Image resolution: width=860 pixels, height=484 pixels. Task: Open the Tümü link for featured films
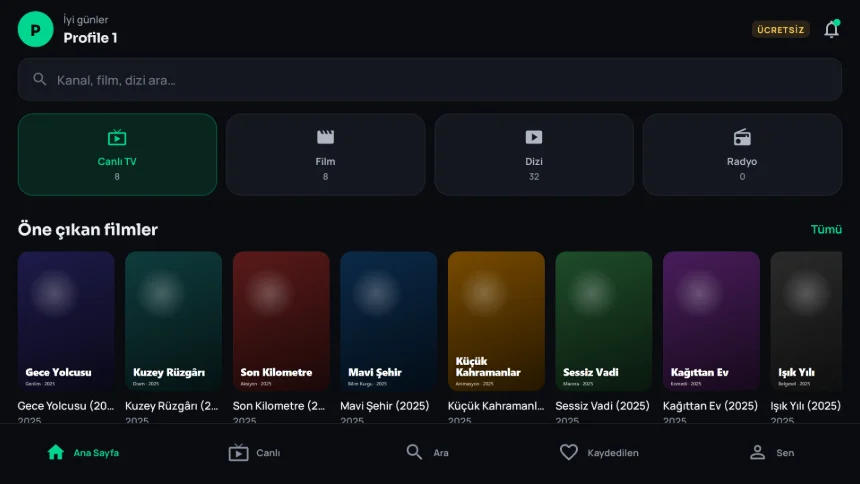pos(826,229)
